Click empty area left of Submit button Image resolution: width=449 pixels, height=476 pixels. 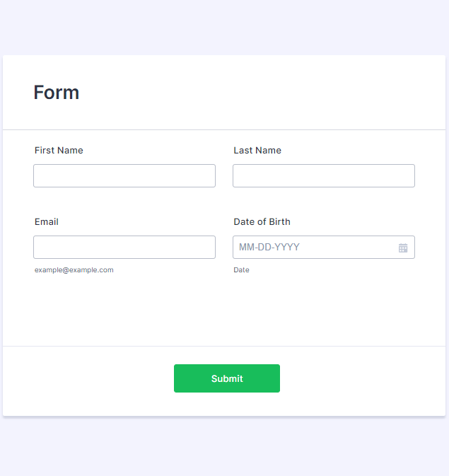[x=92, y=378]
